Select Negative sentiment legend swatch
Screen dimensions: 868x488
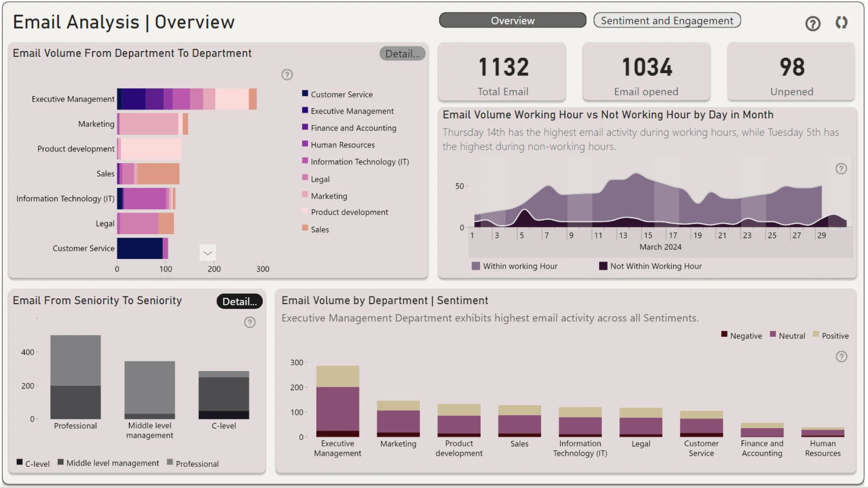pos(724,334)
